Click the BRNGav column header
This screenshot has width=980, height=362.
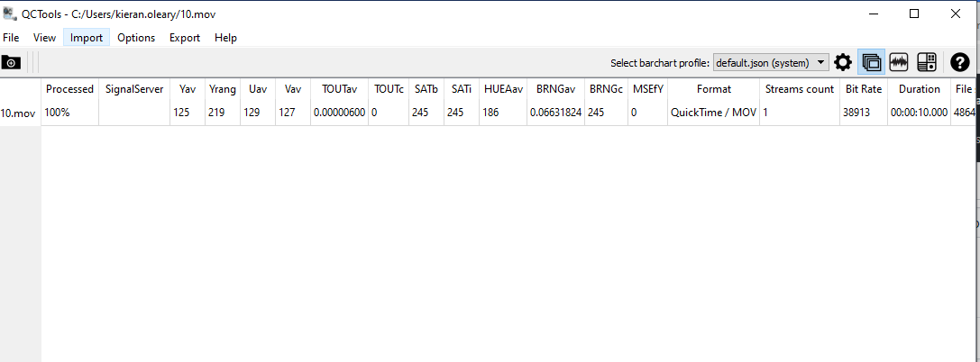pyautogui.click(x=555, y=89)
